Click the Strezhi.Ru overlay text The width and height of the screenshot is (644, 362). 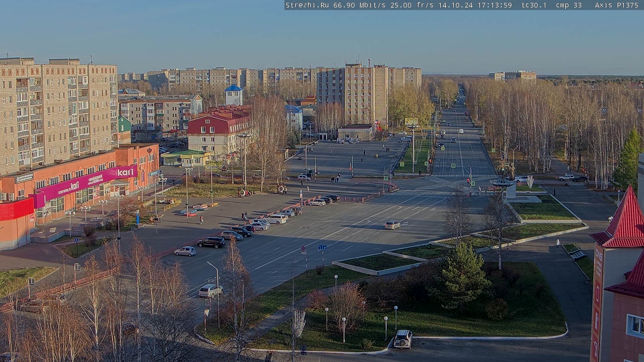pyautogui.click(x=307, y=5)
